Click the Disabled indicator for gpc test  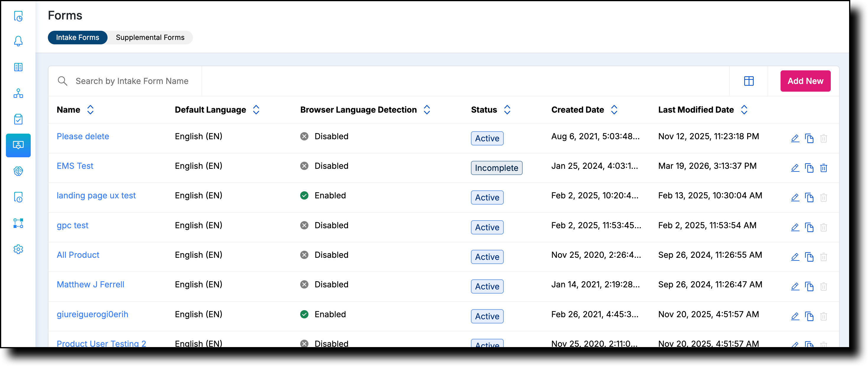click(x=324, y=225)
